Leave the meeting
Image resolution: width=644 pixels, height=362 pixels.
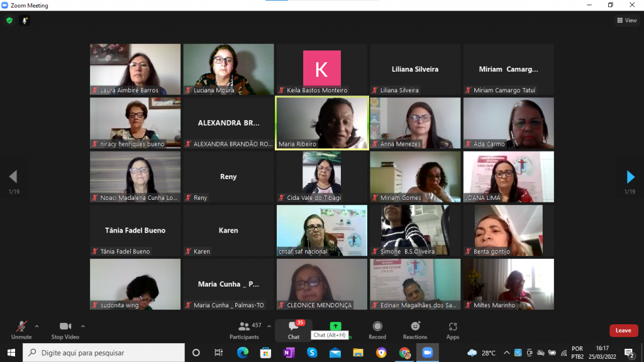point(623,331)
